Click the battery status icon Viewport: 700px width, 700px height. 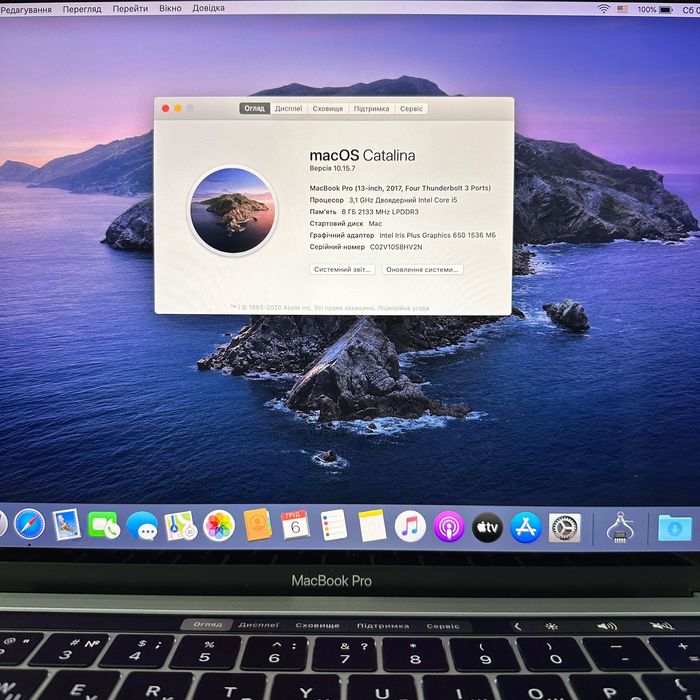(x=666, y=9)
